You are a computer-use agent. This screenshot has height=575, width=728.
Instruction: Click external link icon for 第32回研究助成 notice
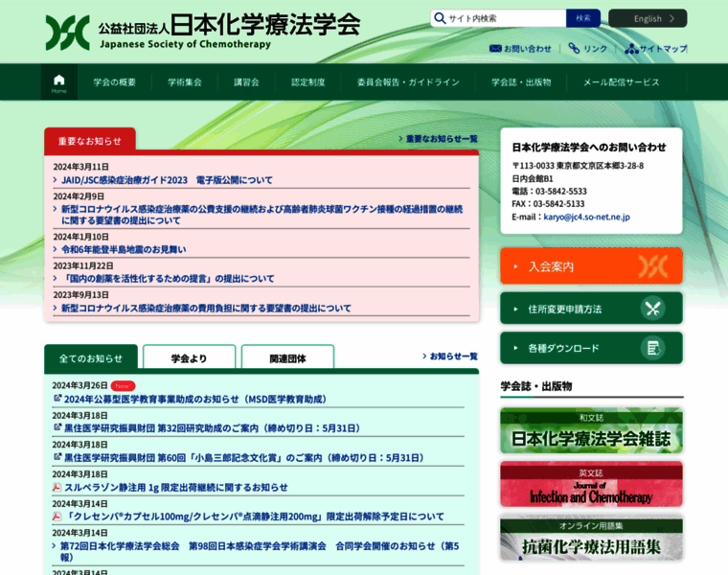[57, 427]
